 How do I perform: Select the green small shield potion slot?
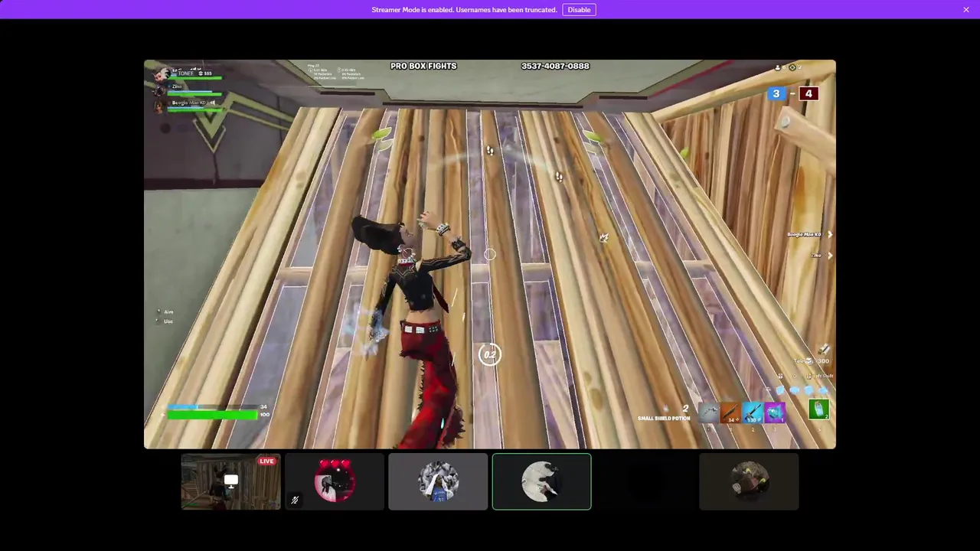coord(818,409)
